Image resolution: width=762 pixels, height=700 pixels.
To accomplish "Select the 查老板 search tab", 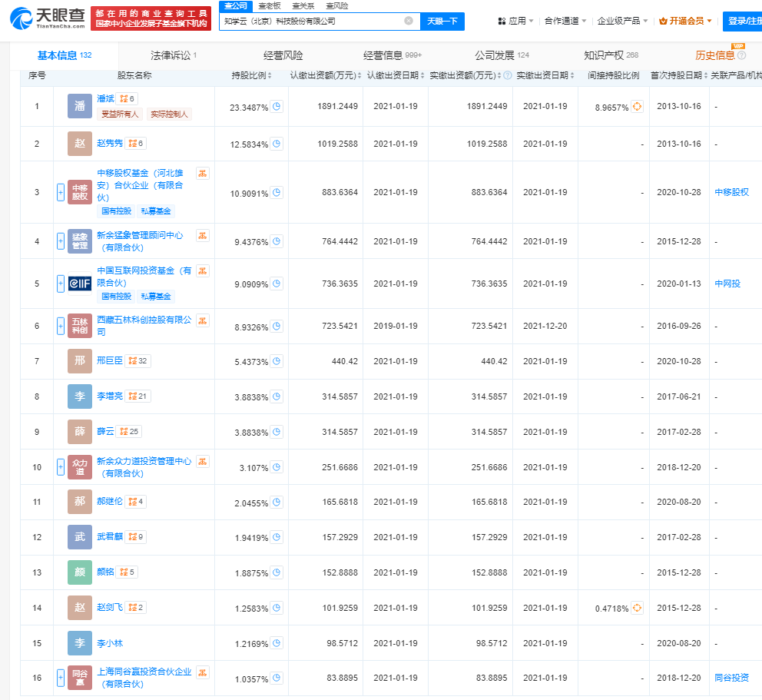I will tap(270, 6).
